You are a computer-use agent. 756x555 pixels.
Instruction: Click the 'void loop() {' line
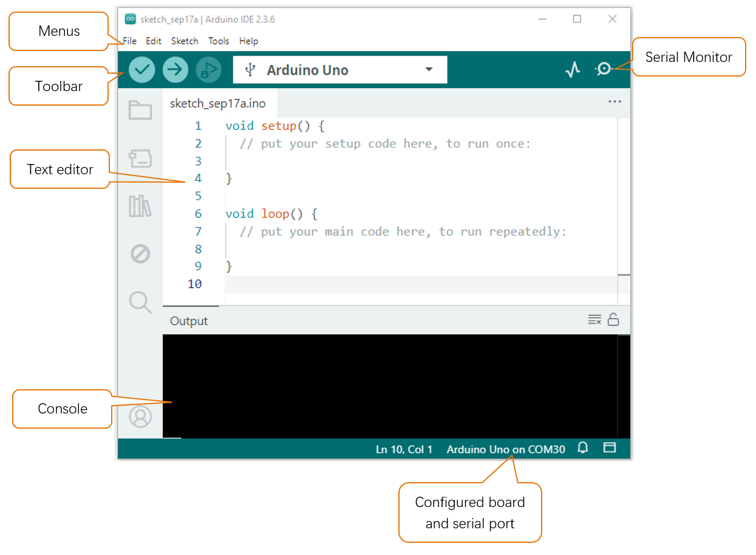271,214
